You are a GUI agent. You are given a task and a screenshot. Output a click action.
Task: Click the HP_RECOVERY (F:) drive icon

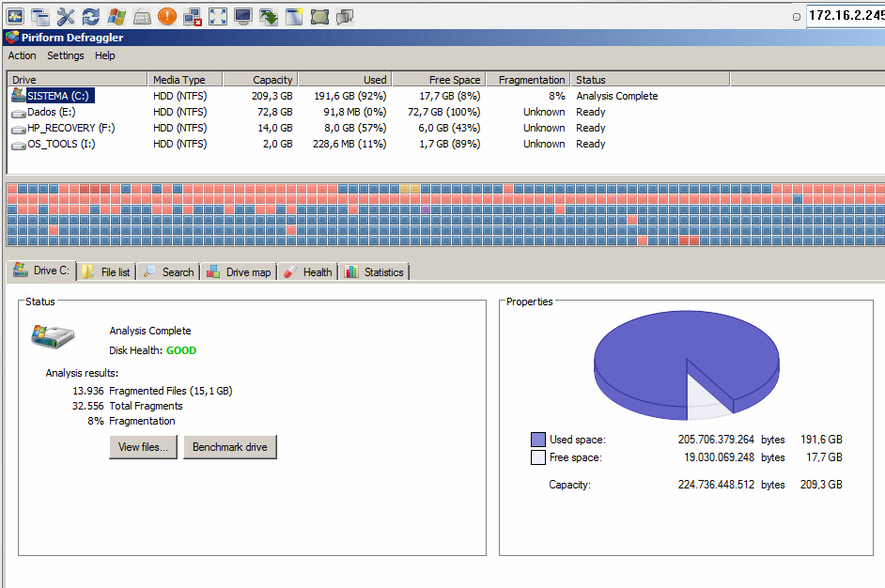[19, 129]
